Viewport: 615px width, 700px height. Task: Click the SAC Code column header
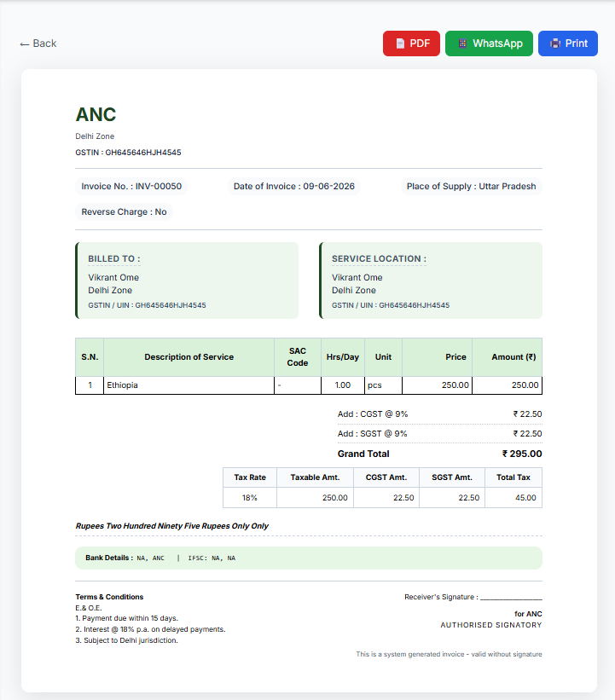tap(298, 357)
